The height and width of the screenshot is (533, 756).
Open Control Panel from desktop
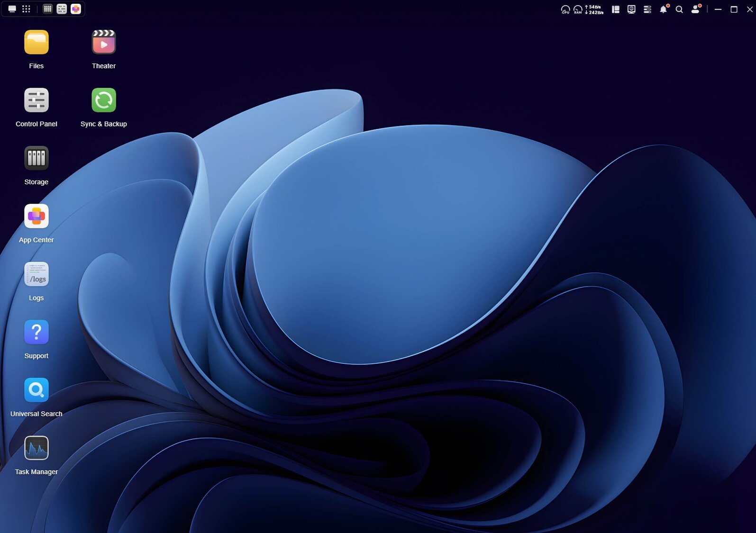(36, 100)
